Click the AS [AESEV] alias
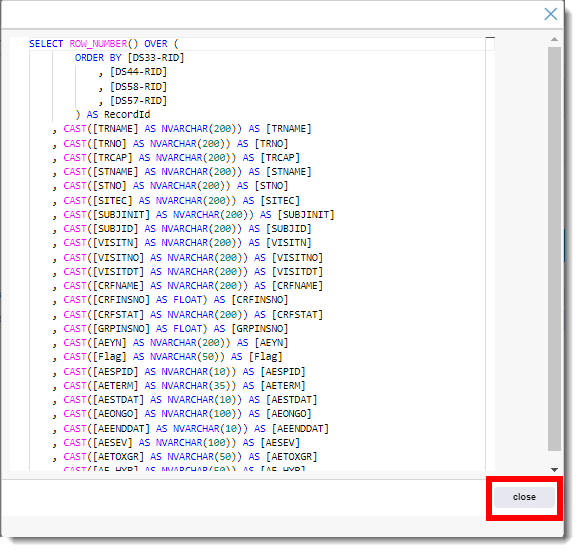The height and width of the screenshot is (552, 580). coord(271,442)
